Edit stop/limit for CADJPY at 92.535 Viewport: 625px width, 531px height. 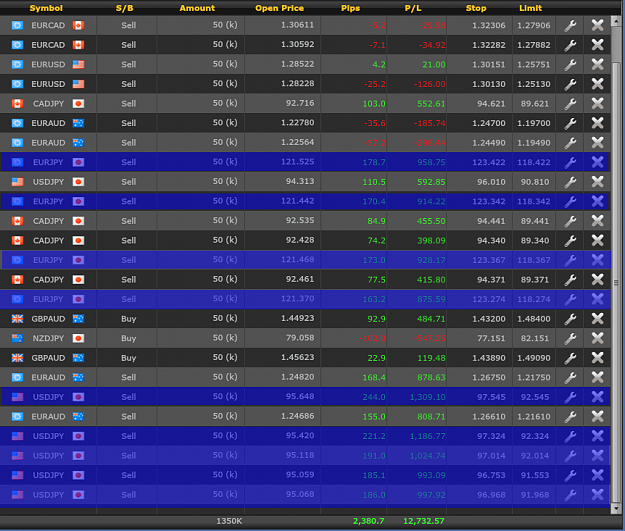[570, 221]
